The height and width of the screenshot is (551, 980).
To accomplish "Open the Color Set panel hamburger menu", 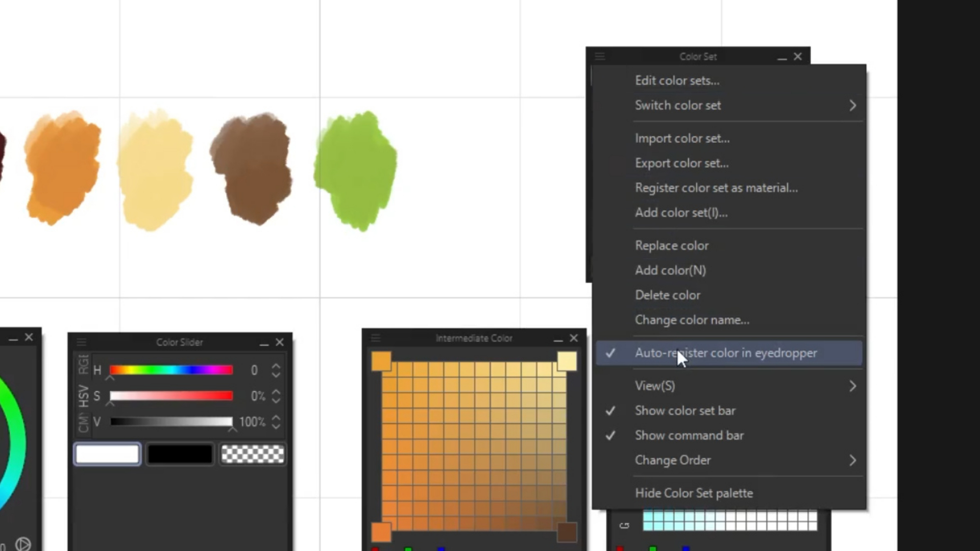I will tap(600, 56).
